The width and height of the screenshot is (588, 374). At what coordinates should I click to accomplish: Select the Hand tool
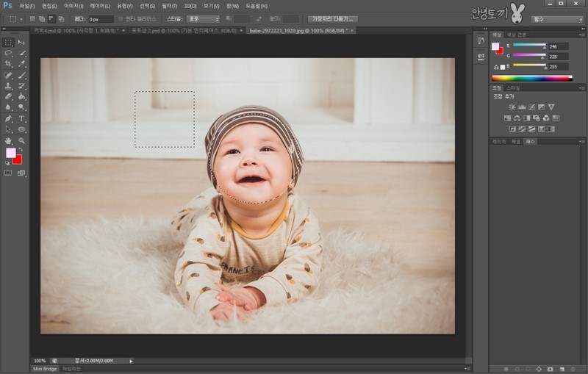[8, 140]
